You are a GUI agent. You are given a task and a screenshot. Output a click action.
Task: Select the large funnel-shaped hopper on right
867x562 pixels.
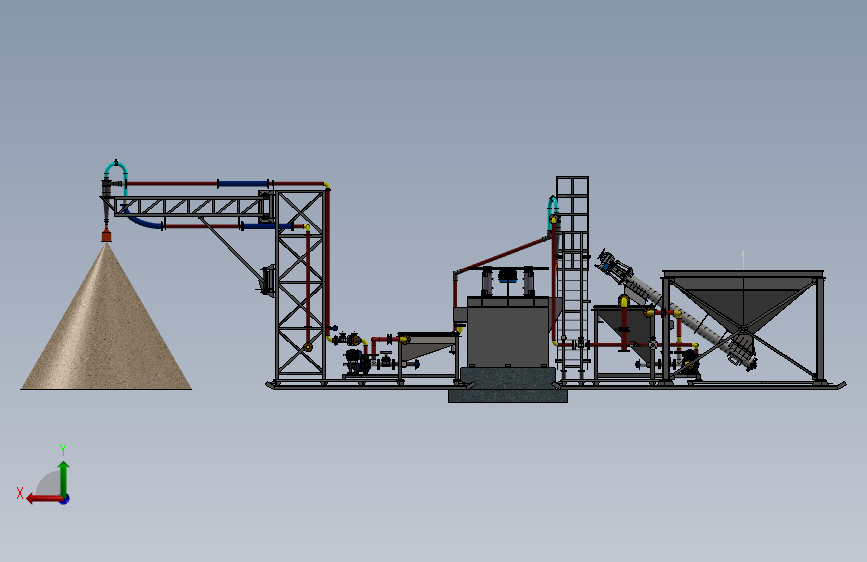point(743,301)
